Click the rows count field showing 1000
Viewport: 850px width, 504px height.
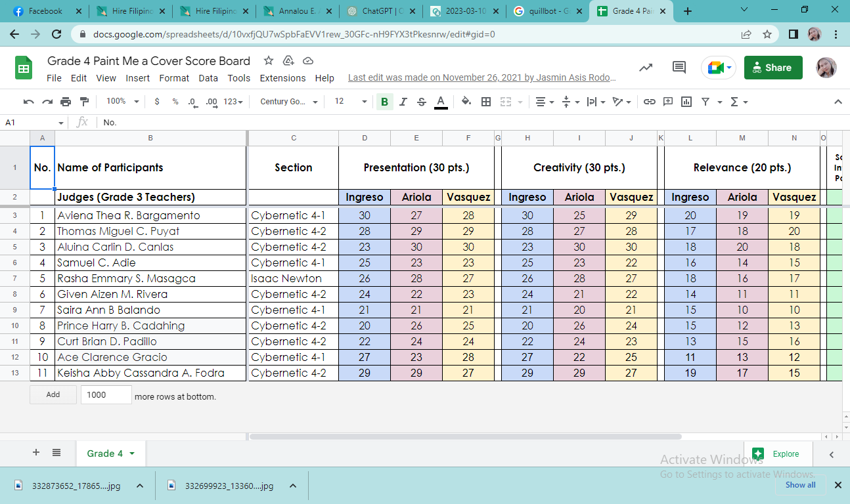pos(106,394)
